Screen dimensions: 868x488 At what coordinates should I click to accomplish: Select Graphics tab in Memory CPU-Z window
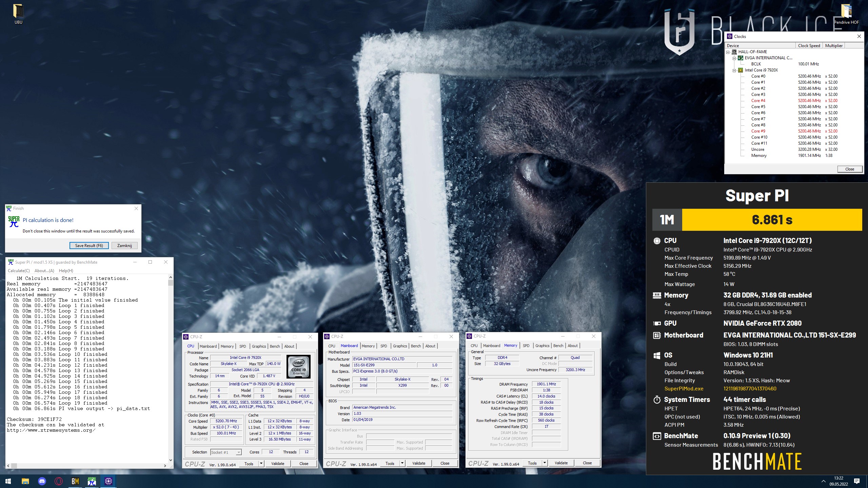pos(542,346)
